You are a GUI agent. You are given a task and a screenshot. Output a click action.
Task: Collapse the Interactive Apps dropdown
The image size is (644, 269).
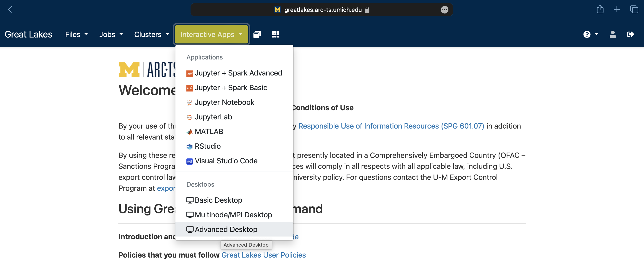click(x=211, y=34)
